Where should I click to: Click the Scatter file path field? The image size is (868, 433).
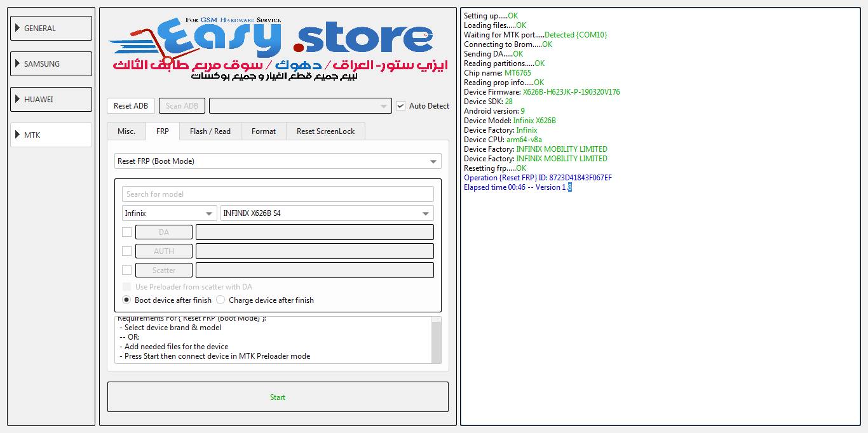[315, 270]
